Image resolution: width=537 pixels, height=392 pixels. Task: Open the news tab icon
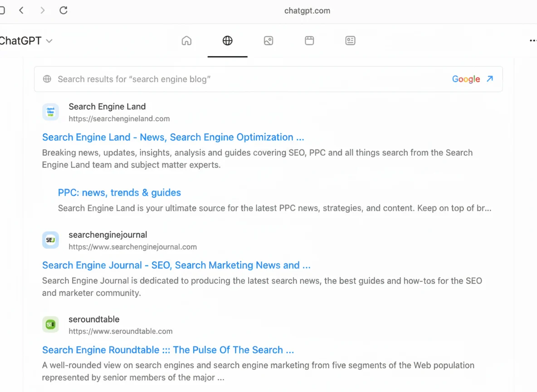coord(350,41)
